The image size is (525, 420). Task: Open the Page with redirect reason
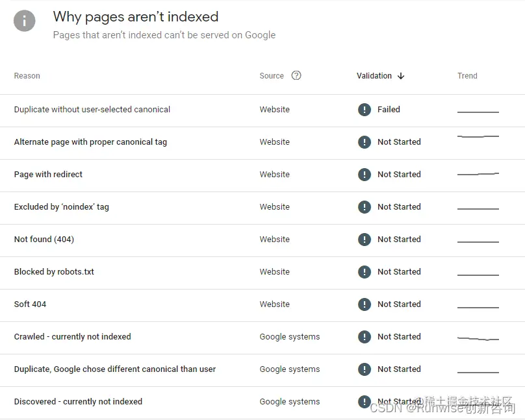pyautogui.click(x=48, y=174)
